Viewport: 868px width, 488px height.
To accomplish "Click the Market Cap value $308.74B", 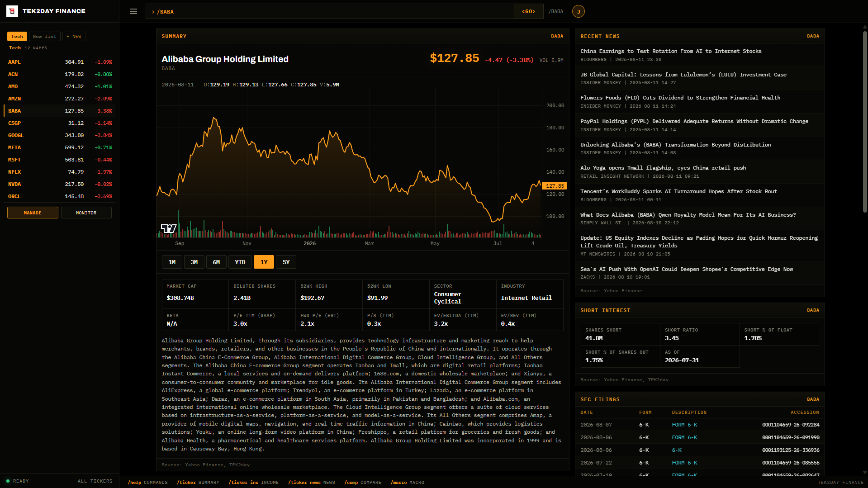I will point(180,298).
